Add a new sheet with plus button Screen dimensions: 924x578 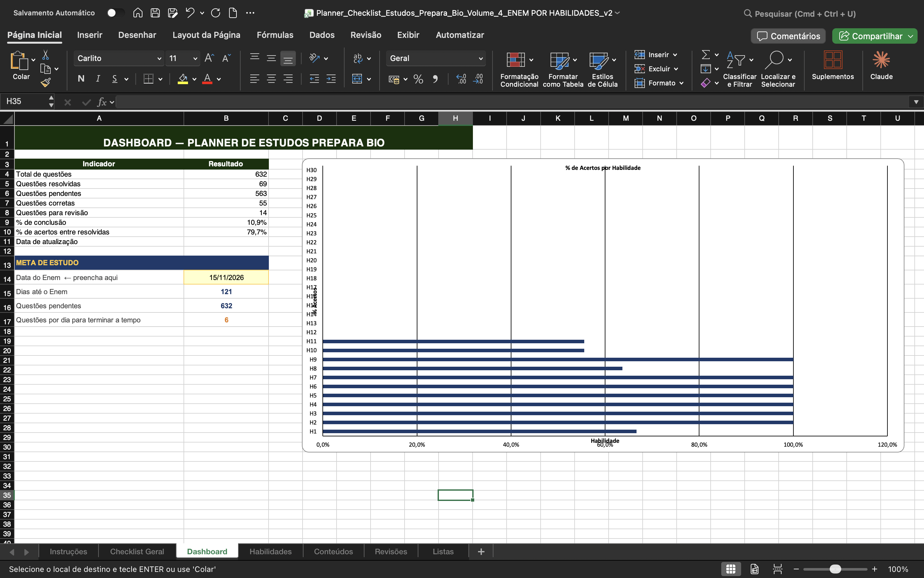[x=481, y=552]
